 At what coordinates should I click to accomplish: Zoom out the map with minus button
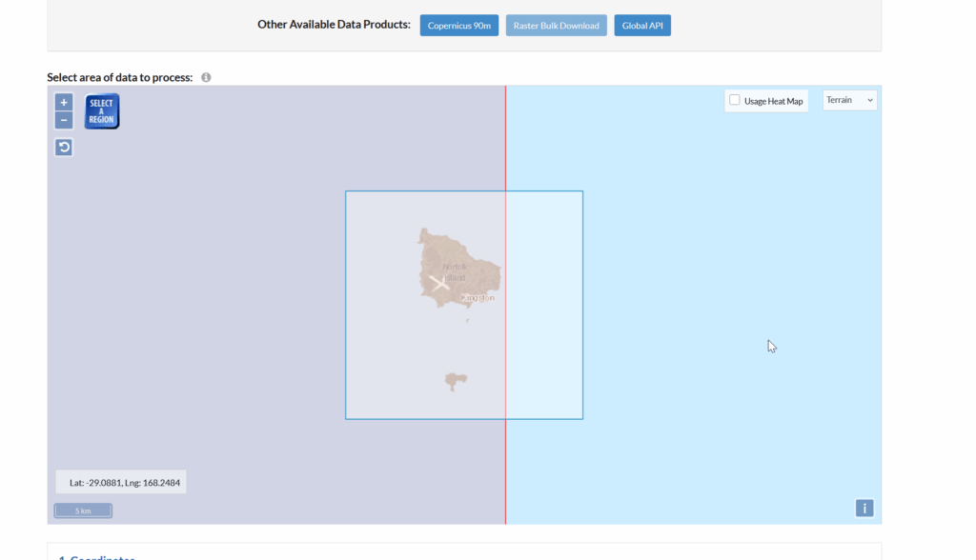pyautogui.click(x=64, y=120)
